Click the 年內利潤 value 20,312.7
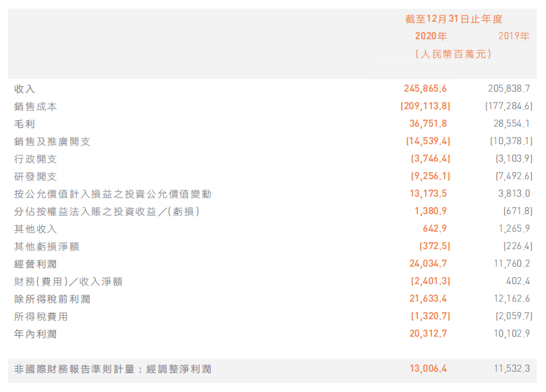This screenshot has width=546, height=392. click(x=428, y=334)
